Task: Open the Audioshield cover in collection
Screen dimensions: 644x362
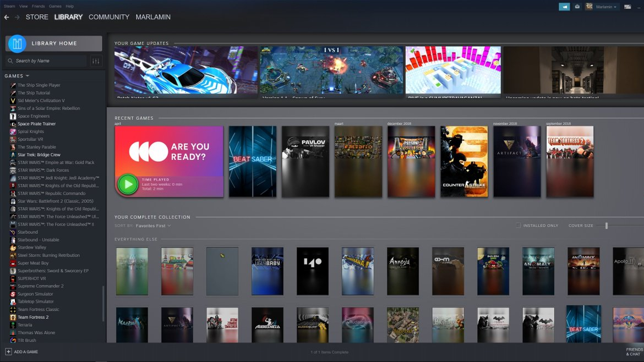Action: tap(268, 325)
